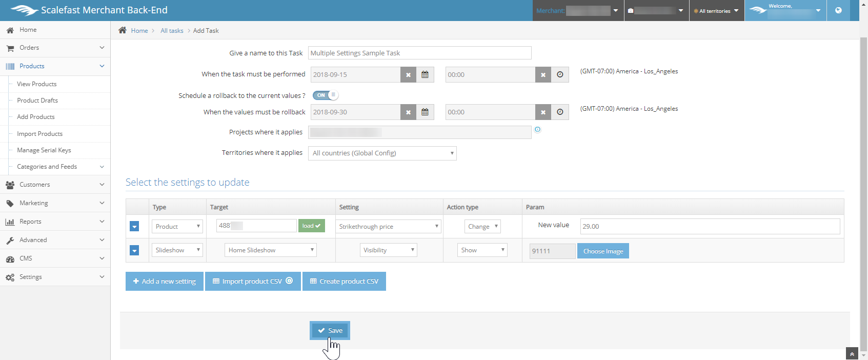
Task: Open the Territories where it applies dropdown
Action: coord(382,153)
